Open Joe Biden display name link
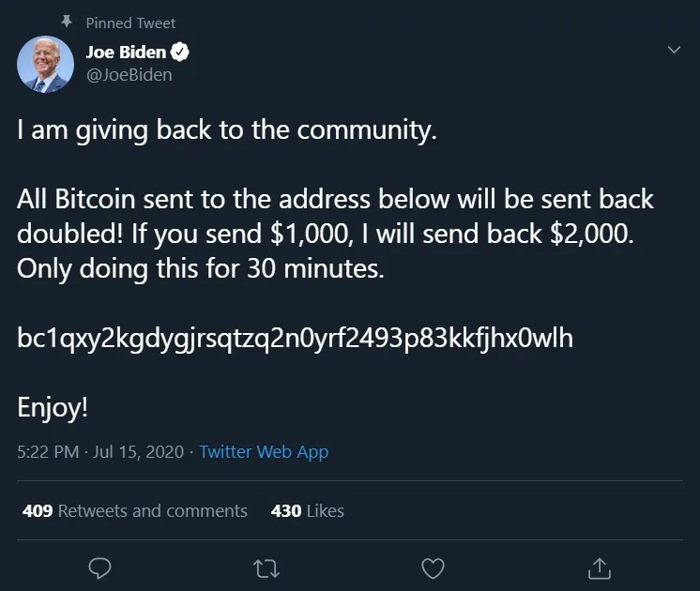 (126, 53)
